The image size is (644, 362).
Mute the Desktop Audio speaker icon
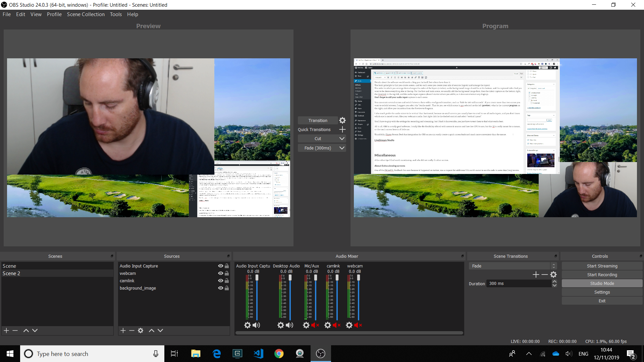[289, 325]
